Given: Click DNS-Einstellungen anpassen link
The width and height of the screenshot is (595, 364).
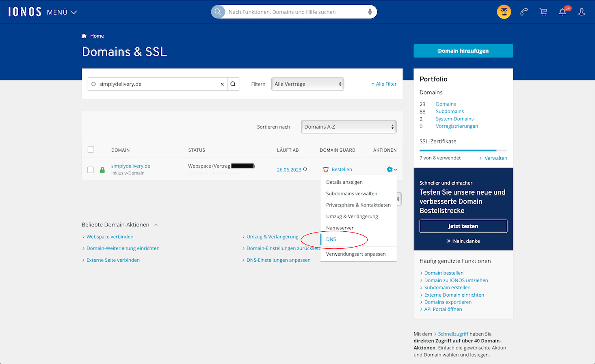Looking at the screenshot, I should click(x=278, y=260).
